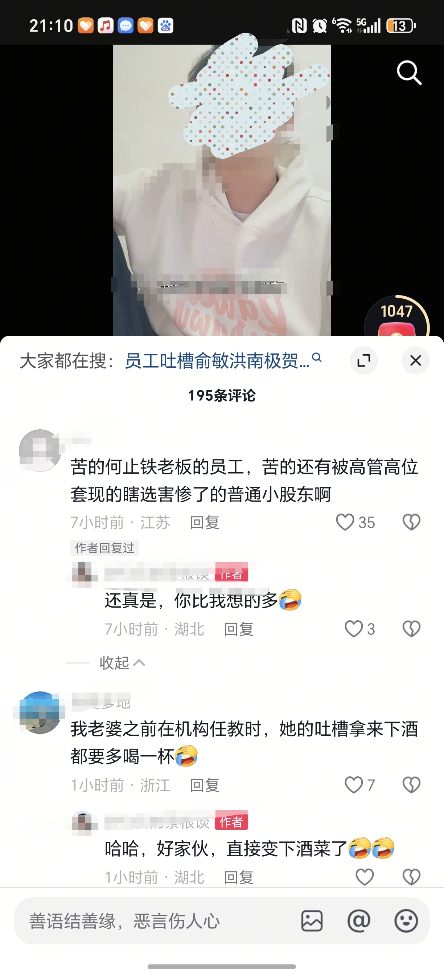Open first commenter's avatar profile
This screenshot has height=980, width=444.
[x=40, y=450]
